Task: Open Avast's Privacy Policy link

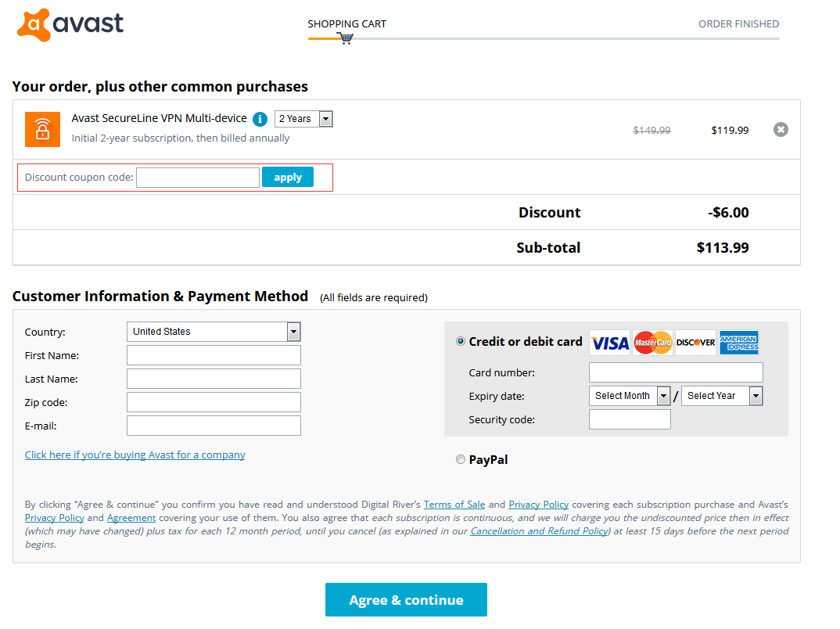Action: tap(54, 518)
